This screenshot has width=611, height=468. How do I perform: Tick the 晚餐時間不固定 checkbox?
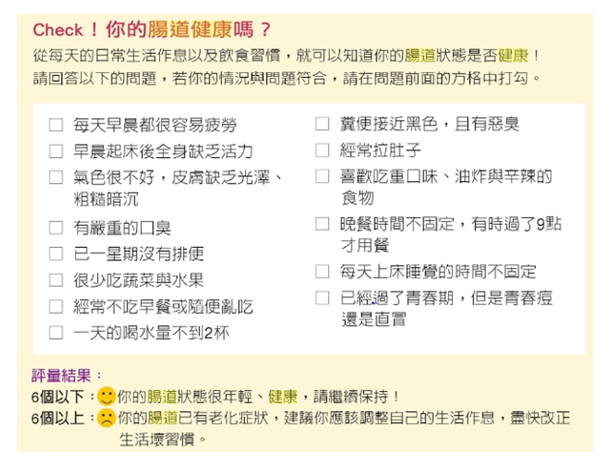point(322,224)
